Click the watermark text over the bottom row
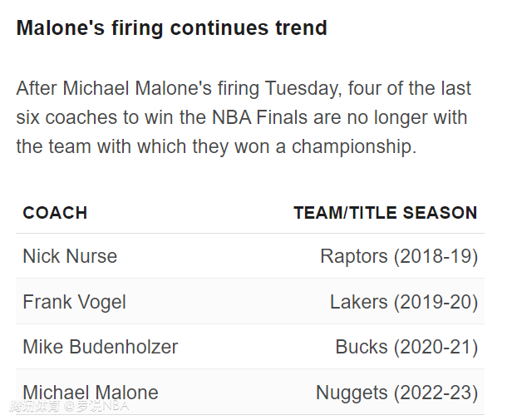This screenshot has width=507, height=420. tap(69, 406)
